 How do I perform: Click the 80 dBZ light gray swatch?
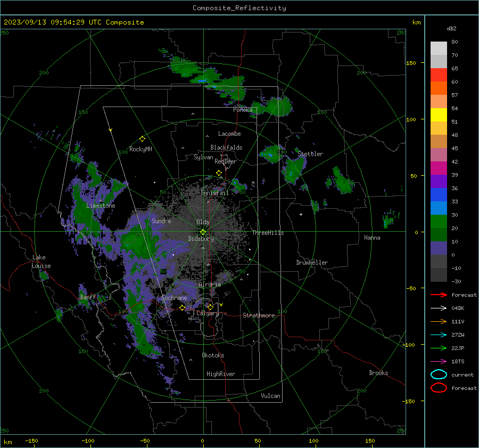coord(439,48)
